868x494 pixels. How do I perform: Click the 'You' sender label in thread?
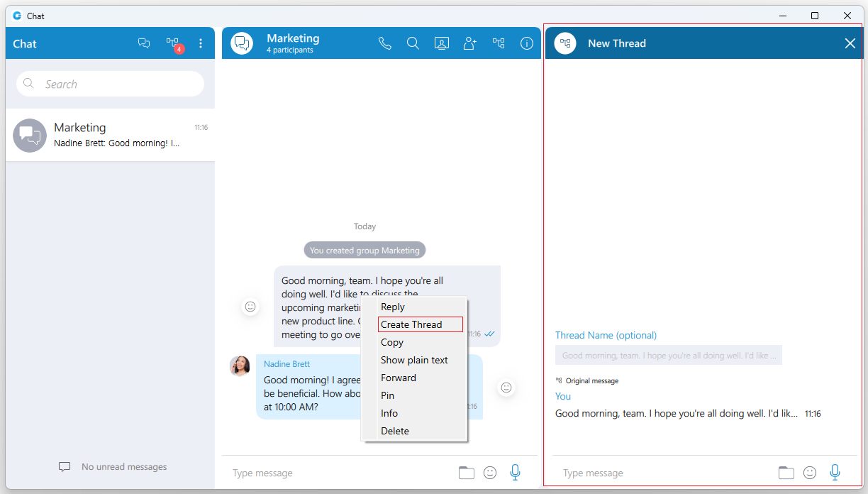pos(563,396)
